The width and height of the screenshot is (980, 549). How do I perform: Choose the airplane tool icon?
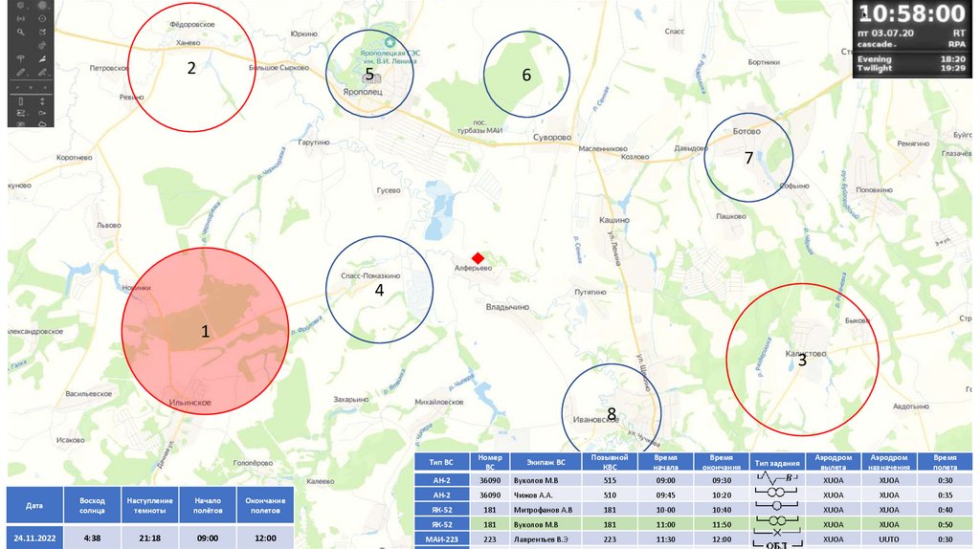(42, 59)
